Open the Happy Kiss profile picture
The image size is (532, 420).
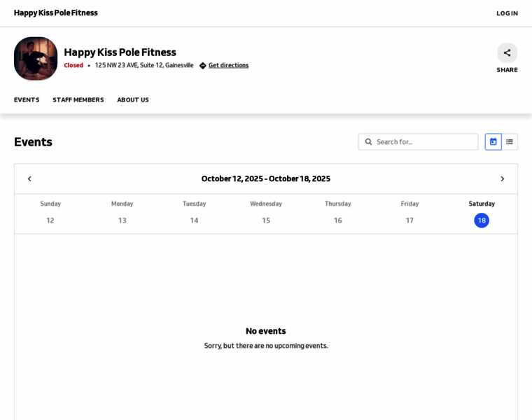point(36,58)
